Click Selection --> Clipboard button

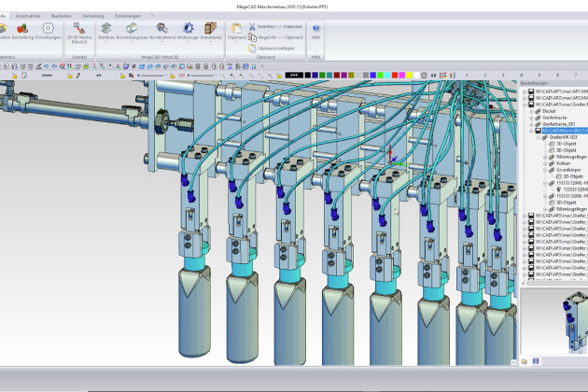278,27
